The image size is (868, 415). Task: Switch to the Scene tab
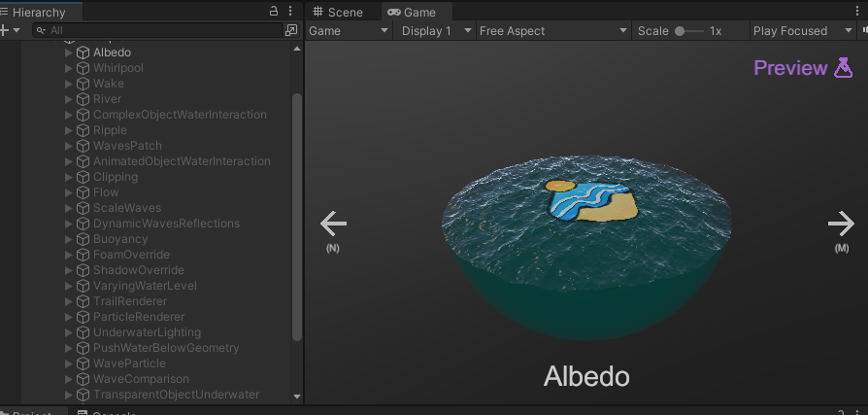[338, 13]
